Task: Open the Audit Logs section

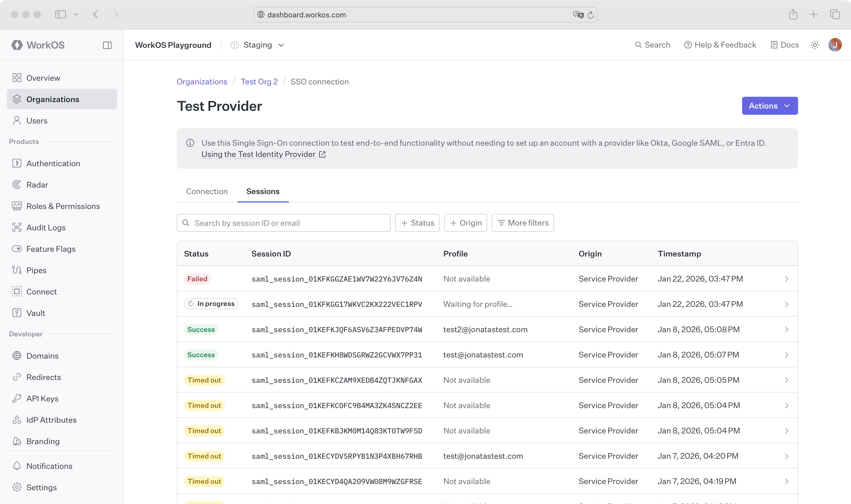Action: coord(46,228)
